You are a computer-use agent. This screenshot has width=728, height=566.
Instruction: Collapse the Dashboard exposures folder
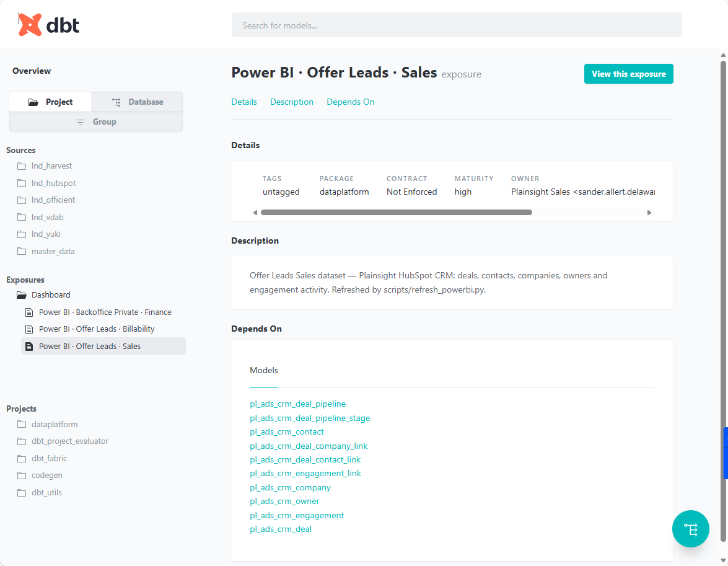[51, 294]
